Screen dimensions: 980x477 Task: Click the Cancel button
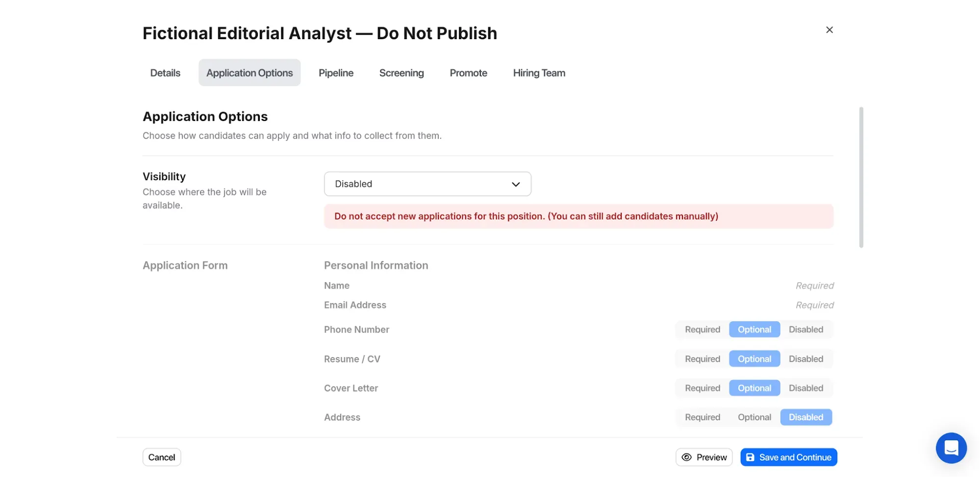pos(161,457)
